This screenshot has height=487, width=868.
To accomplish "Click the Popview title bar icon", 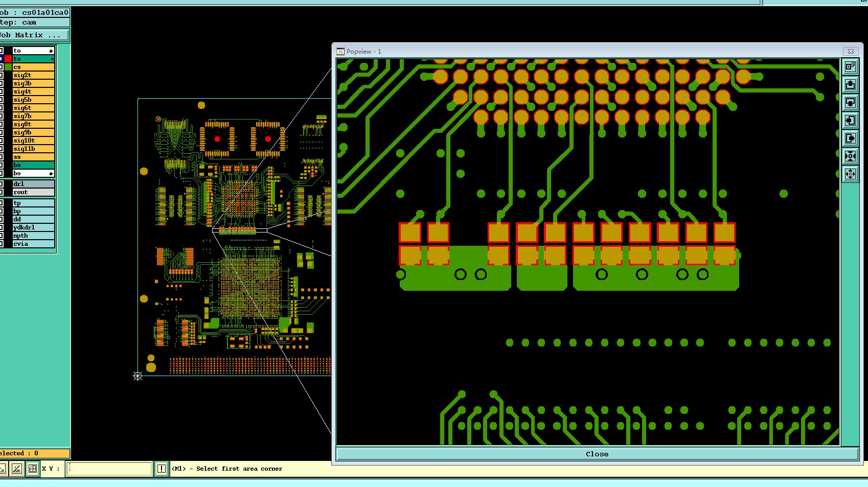I will click(340, 52).
